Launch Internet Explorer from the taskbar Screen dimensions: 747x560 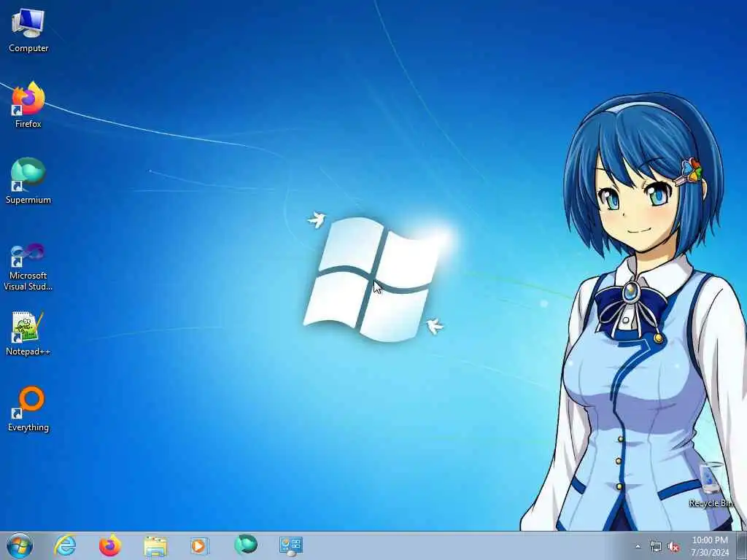(65, 545)
